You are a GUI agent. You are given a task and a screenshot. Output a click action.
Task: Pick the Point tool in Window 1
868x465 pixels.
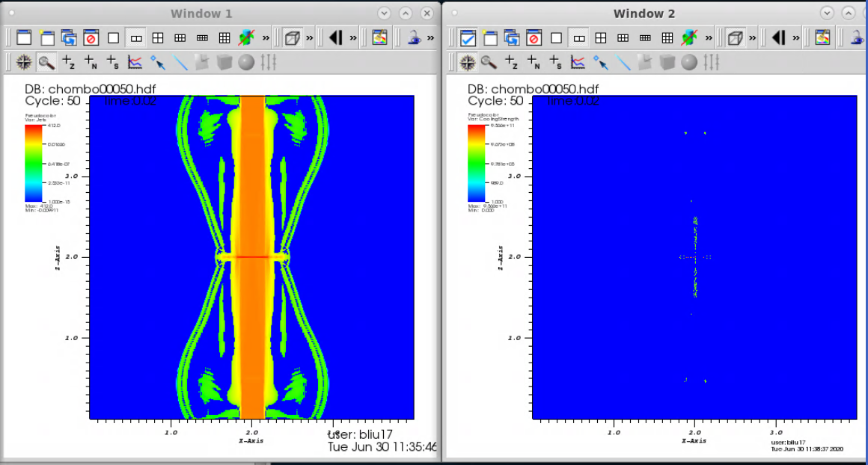coord(158,63)
